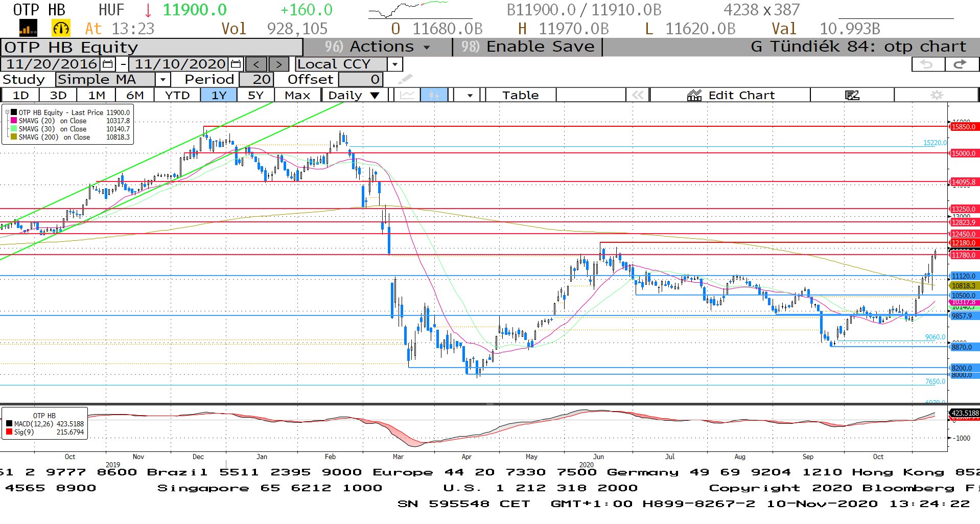980x524 pixels.
Task: Click the 10818.3 SMA 200 value label
Action: (963, 286)
